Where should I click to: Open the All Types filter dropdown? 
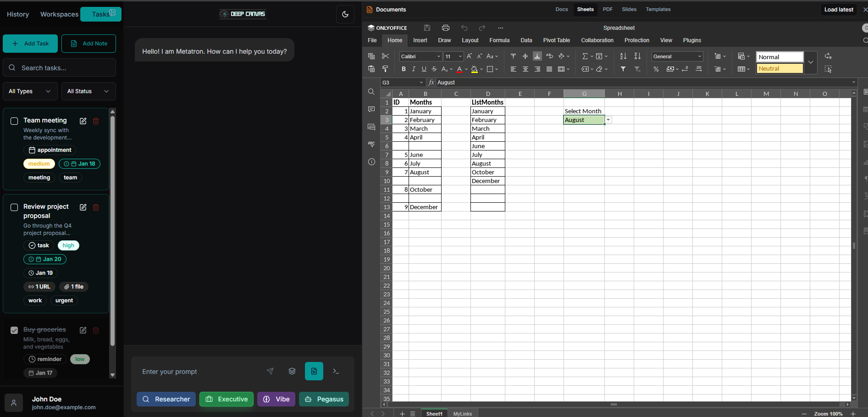point(30,91)
